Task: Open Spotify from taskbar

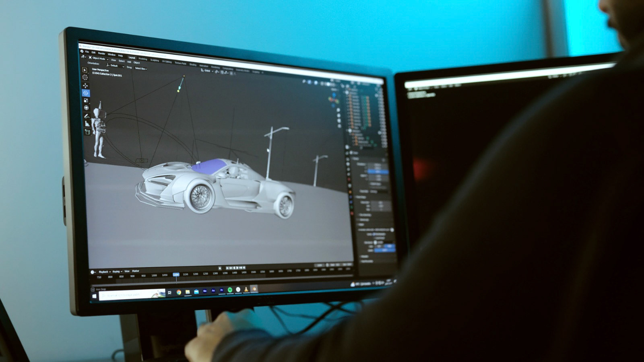Action: [x=230, y=290]
